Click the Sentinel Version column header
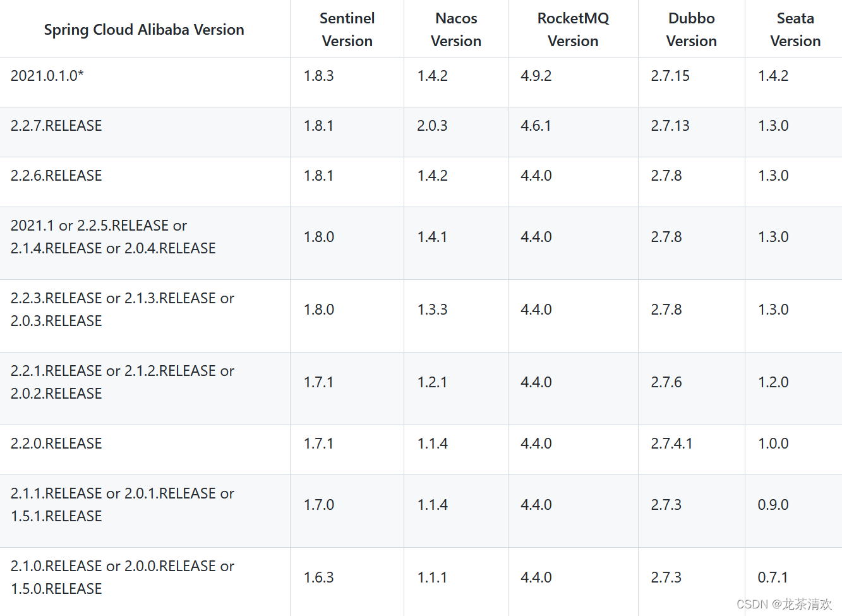This screenshot has height=616, width=842. coord(347,30)
